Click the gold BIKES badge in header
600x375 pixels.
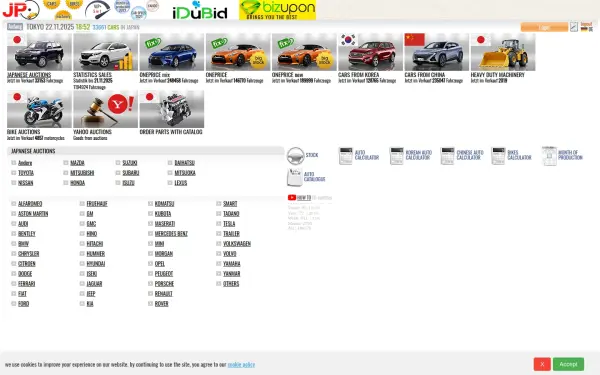click(x=74, y=4)
